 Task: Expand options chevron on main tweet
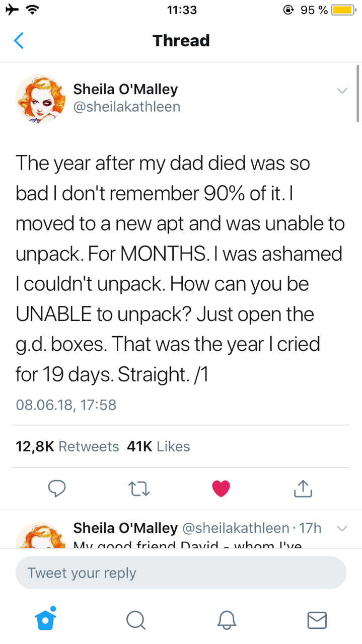coord(342,91)
